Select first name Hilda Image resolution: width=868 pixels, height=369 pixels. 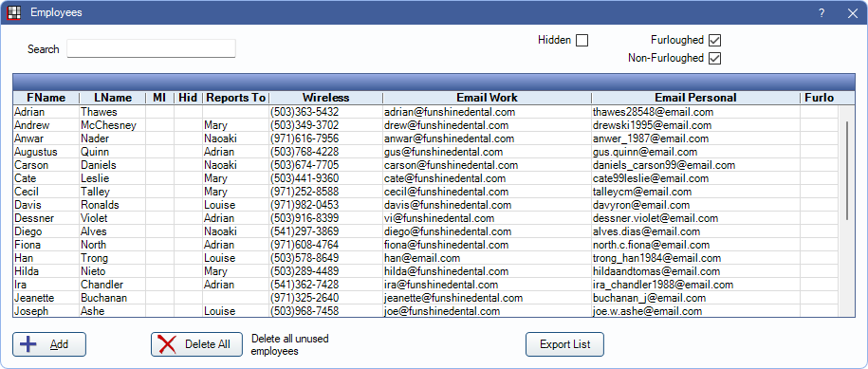(28, 271)
